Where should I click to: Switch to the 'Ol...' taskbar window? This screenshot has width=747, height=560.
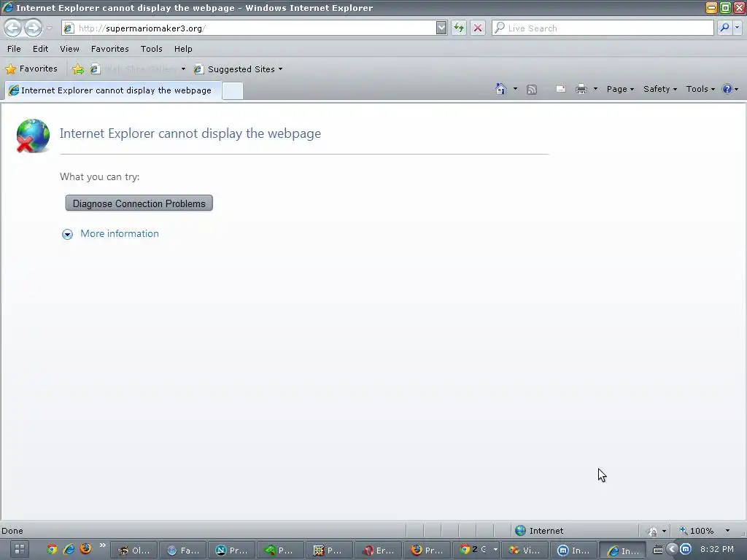133,550
